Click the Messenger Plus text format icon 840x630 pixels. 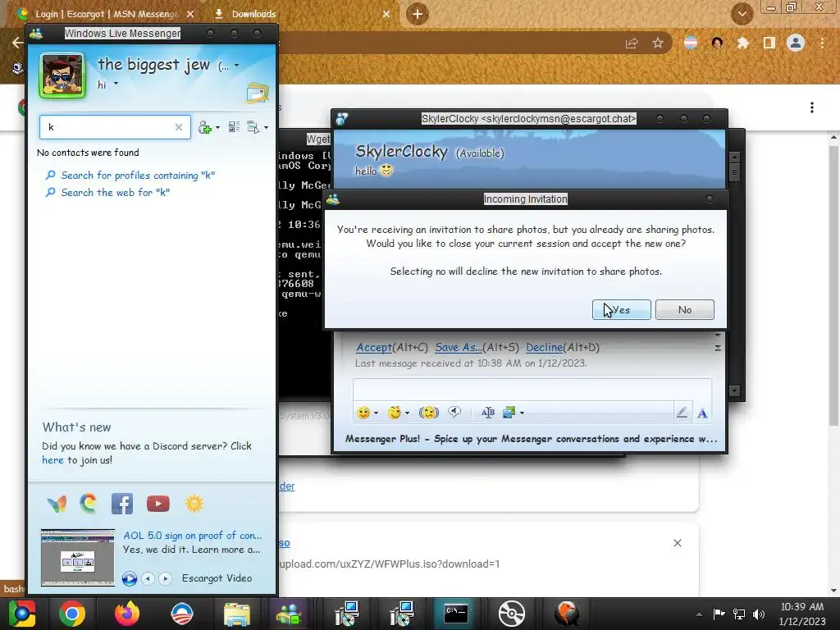click(x=487, y=413)
